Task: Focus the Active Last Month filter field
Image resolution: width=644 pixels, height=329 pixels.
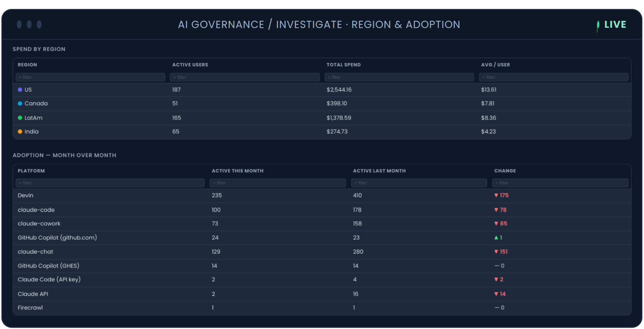Action: pyautogui.click(x=419, y=183)
